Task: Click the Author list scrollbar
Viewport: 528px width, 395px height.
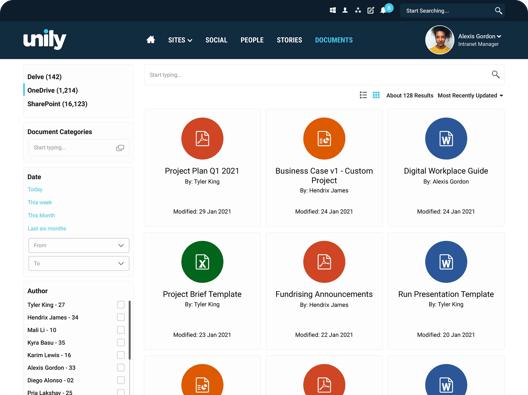Action: pyautogui.click(x=130, y=330)
